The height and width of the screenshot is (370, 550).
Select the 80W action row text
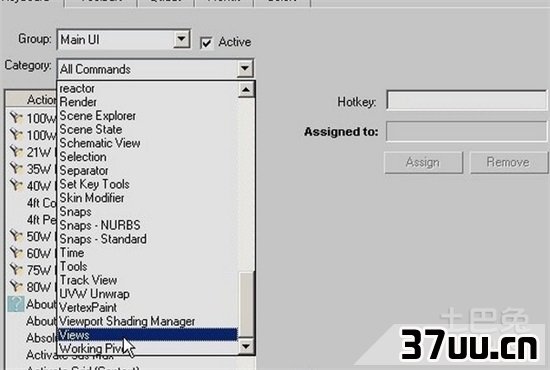click(x=39, y=287)
